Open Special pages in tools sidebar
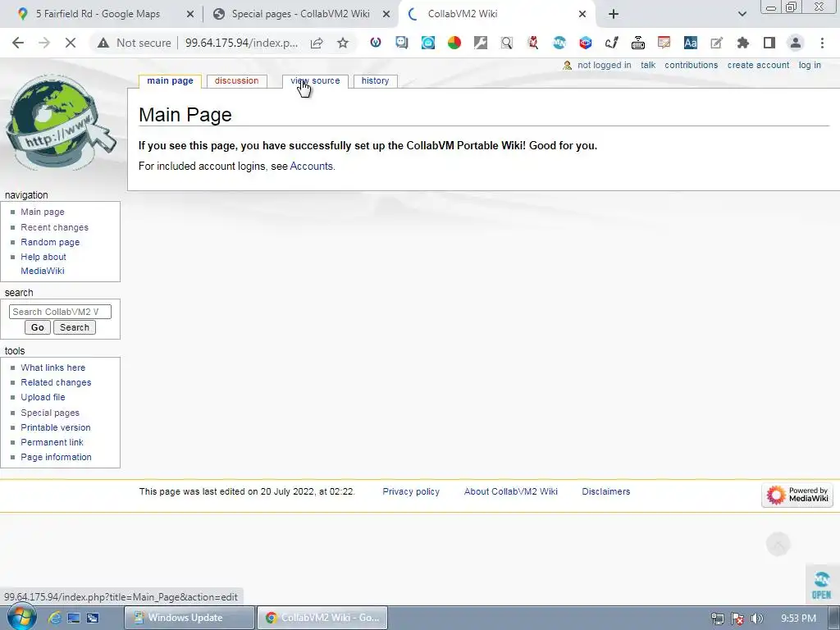Viewport: 840px width, 630px height. click(x=50, y=413)
